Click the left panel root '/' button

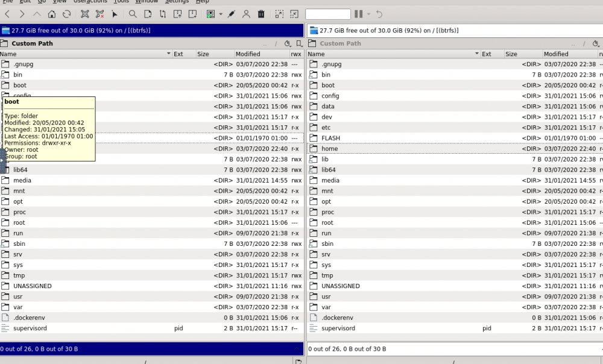[276, 44]
